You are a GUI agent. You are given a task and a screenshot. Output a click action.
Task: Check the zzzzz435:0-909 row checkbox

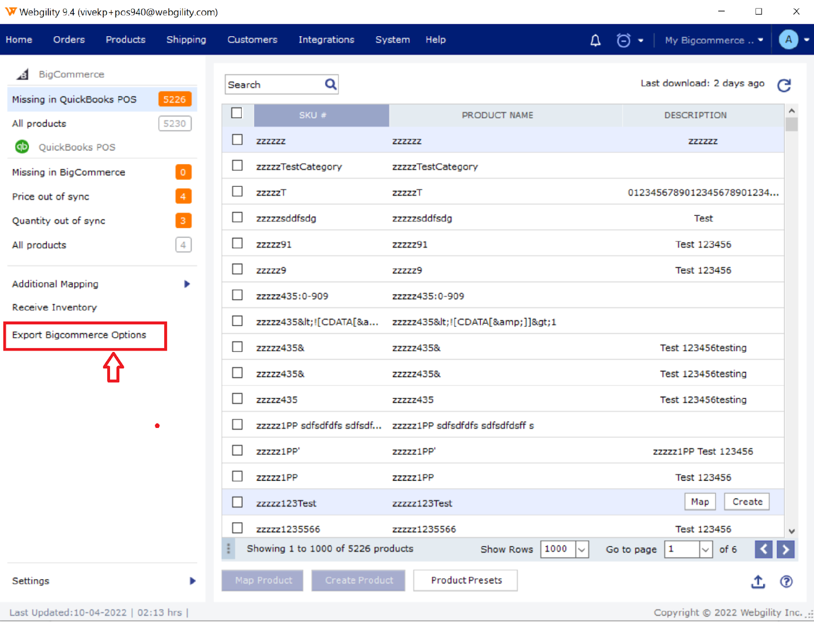pos(237,295)
